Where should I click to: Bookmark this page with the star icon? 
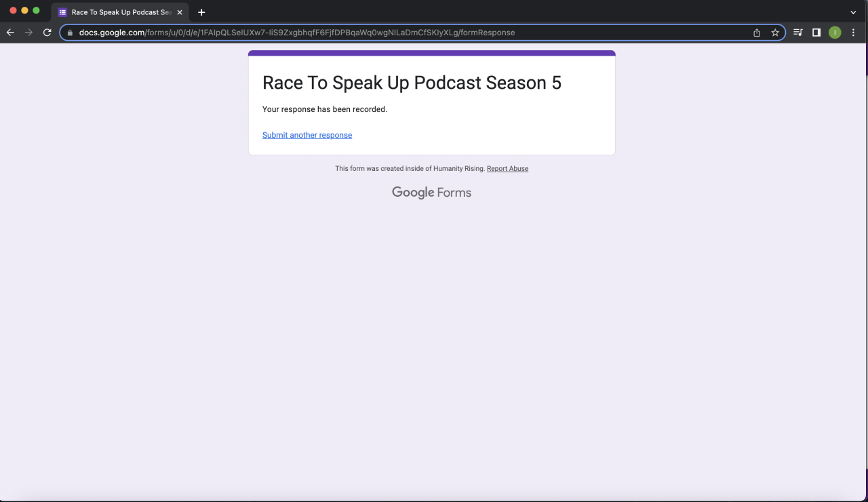click(775, 33)
